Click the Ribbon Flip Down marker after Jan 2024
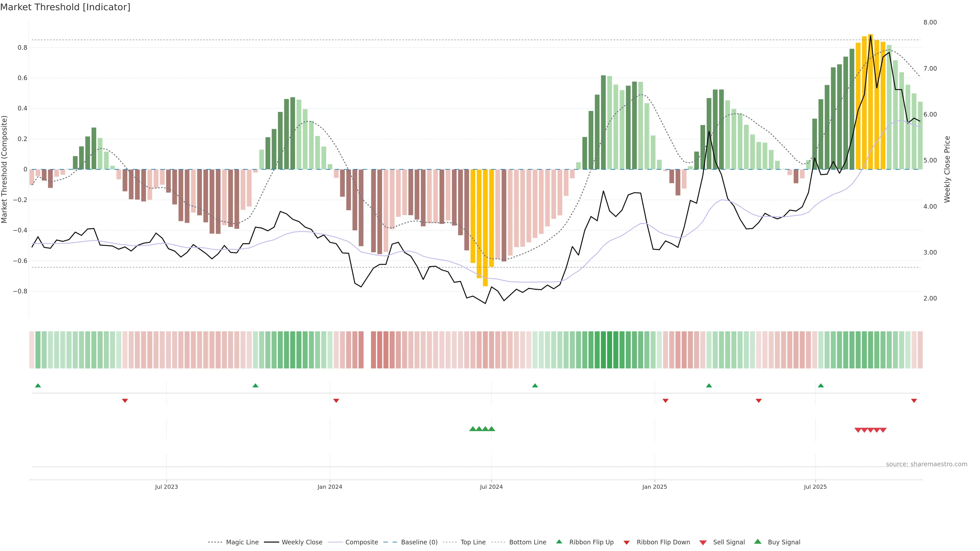This screenshot has width=980, height=551. coord(336,400)
